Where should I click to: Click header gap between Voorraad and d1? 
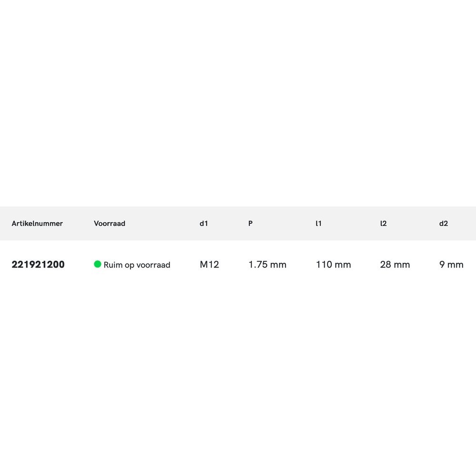[162, 223]
